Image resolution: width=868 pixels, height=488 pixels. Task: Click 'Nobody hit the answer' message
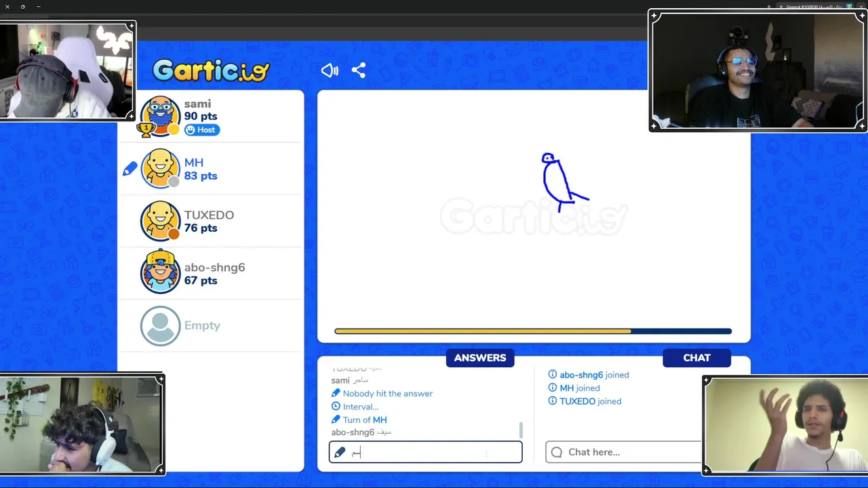tap(387, 393)
